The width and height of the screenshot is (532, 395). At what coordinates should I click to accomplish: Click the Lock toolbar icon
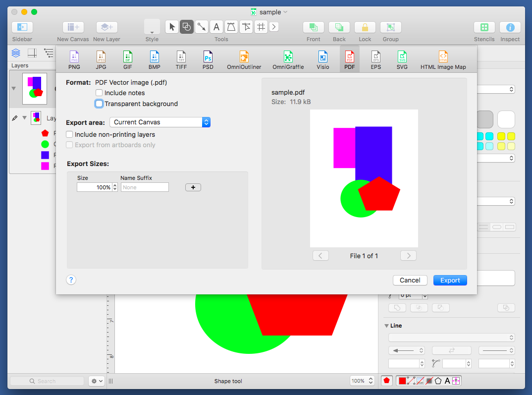pos(365,27)
